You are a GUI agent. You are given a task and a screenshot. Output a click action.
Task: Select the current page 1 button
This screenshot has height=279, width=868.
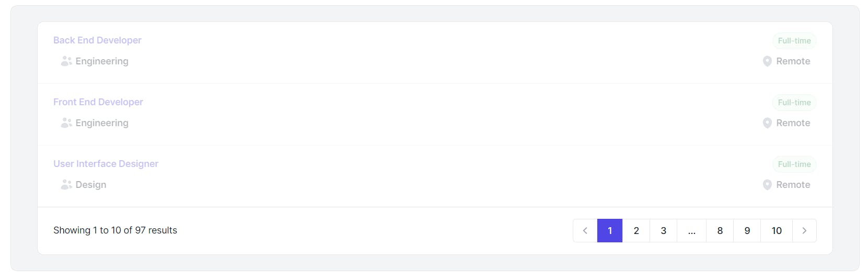pos(610,231)
